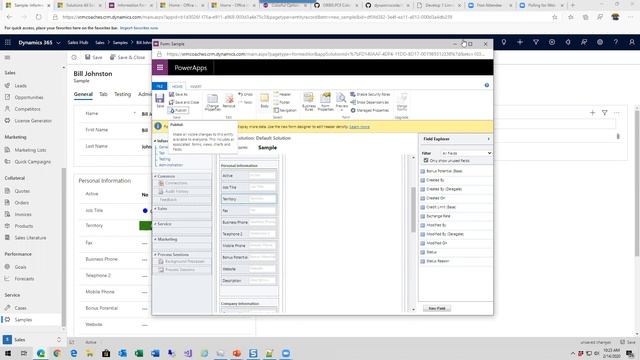The width and height of the screenshot is (640, 360).
Task: Collapse the Marketing group in form navigation
Action: [156, 240]
